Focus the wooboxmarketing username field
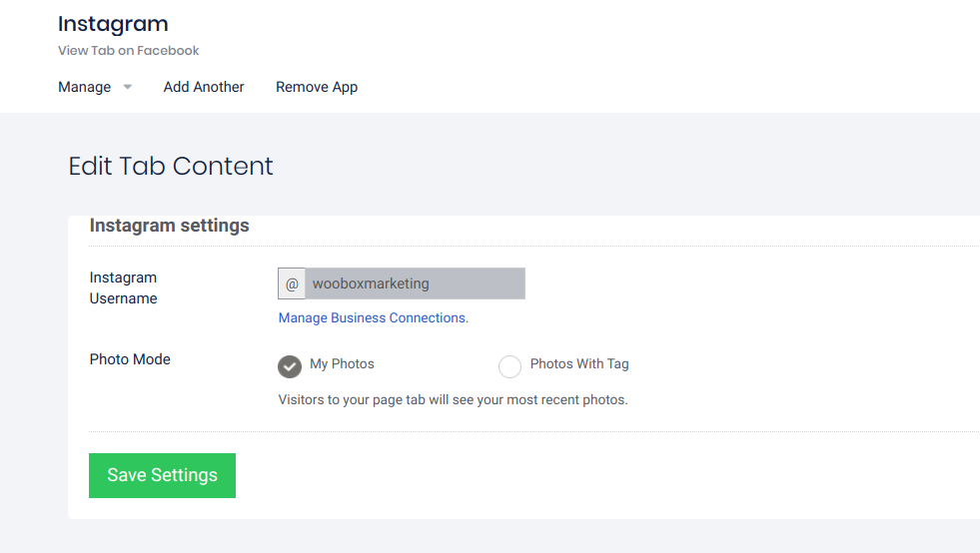The width and height of the screenshot is (980, 553). click(x=415, y=283)
